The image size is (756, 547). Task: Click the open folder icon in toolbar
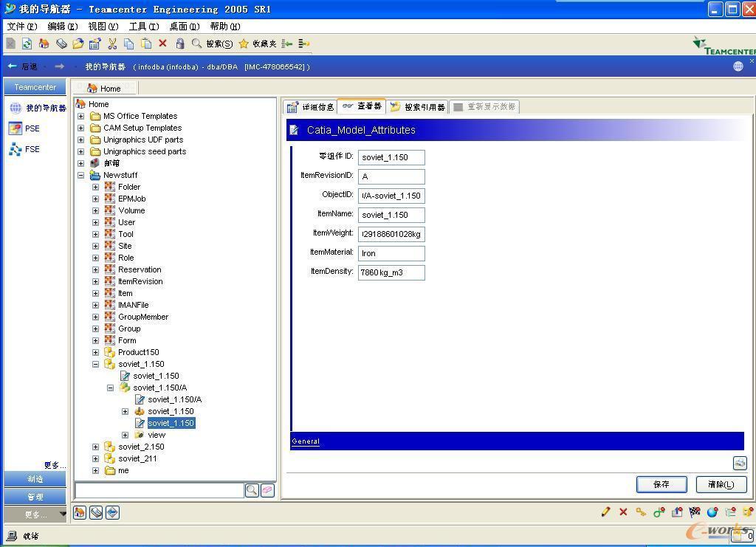pos(78,44)
